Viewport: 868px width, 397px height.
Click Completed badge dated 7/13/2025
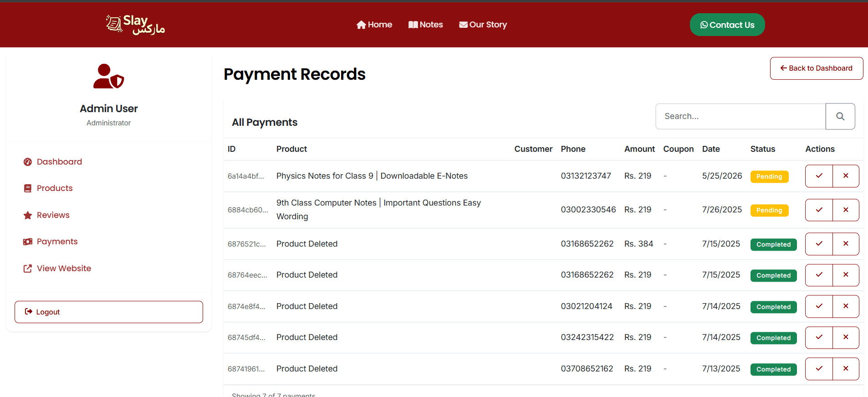[773, 369]
